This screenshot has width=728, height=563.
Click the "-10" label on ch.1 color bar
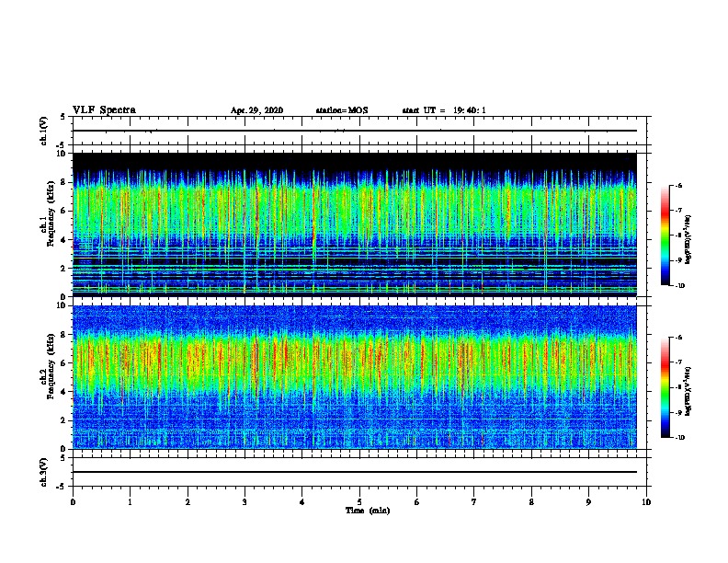679,286
